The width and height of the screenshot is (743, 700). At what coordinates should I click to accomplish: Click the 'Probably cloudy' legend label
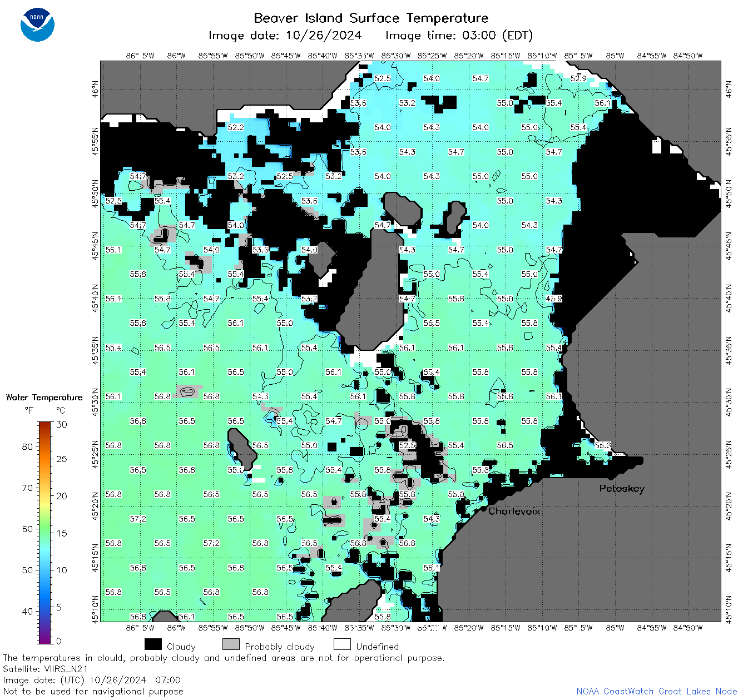tap(280, 647)
